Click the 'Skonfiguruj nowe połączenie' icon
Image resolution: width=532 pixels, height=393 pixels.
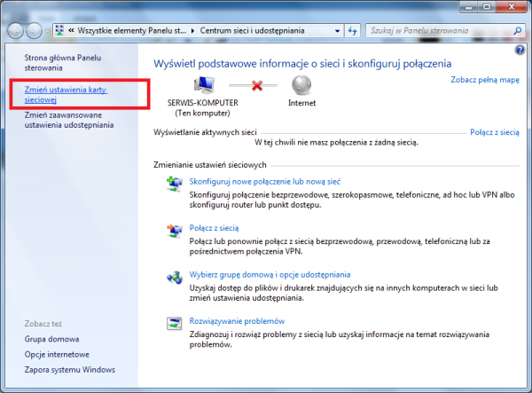tap(175, 184)
